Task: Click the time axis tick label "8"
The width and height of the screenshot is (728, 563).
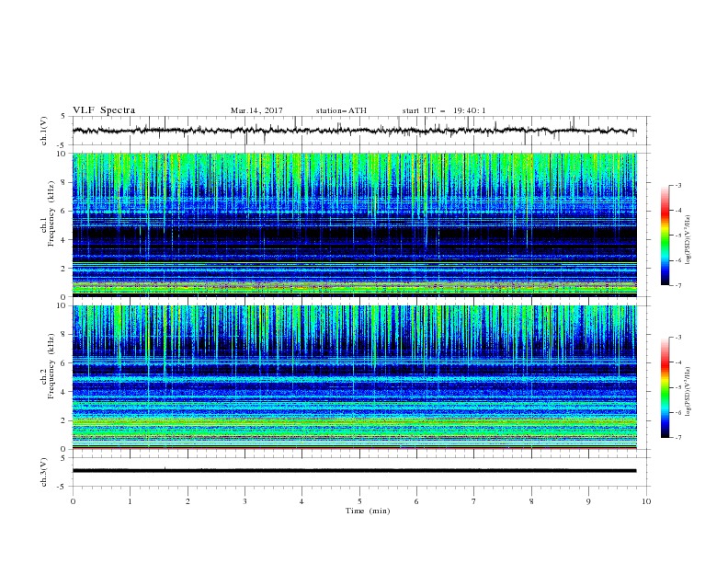Action: pyautogui.click(x=531, y=501)
